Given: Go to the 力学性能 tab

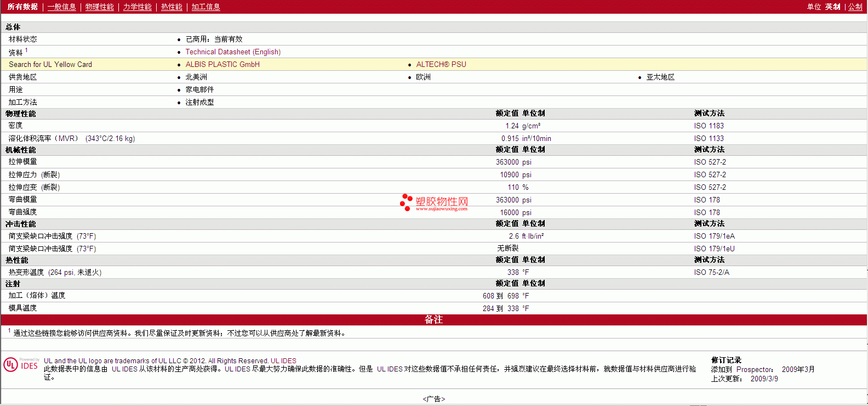Looking at the screenshot, I should point(138,7).
